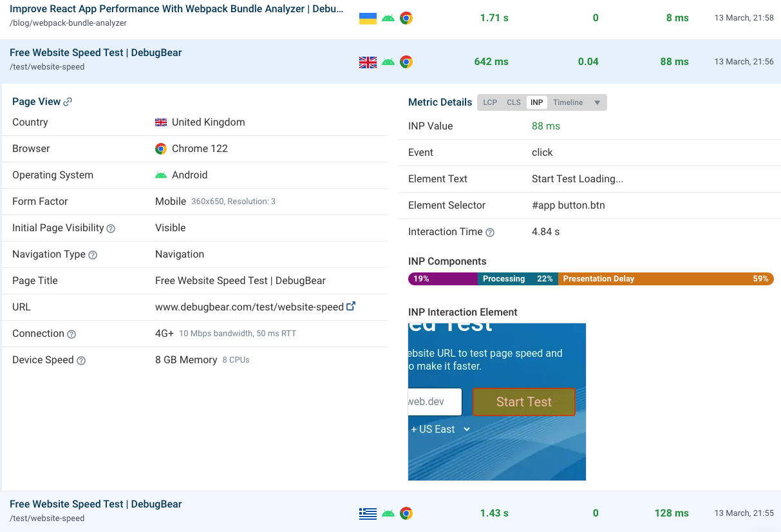Click teal Processing 22% segment
The image size is (781, 532).
tap(518, 279)
